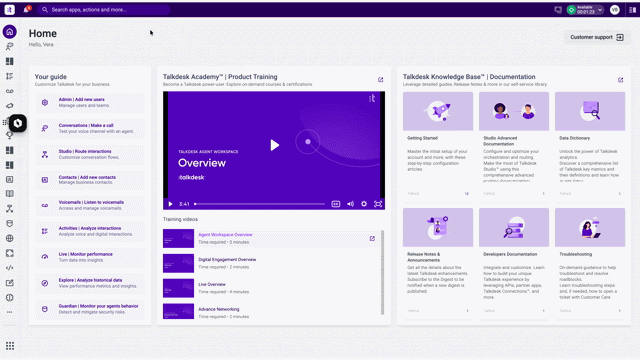640x360 pixels.
Task: Toggle the right side panel icon
Action: click(632, 10)
